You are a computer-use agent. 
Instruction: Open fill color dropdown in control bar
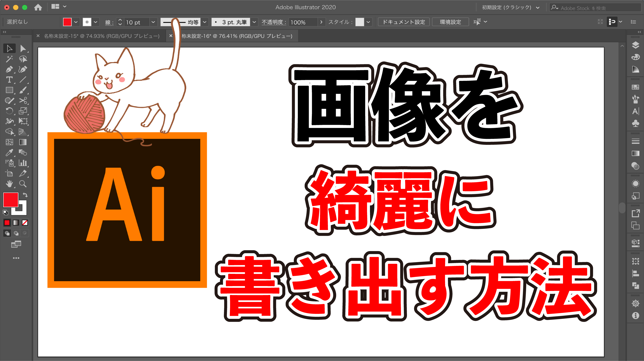[76, 22]
